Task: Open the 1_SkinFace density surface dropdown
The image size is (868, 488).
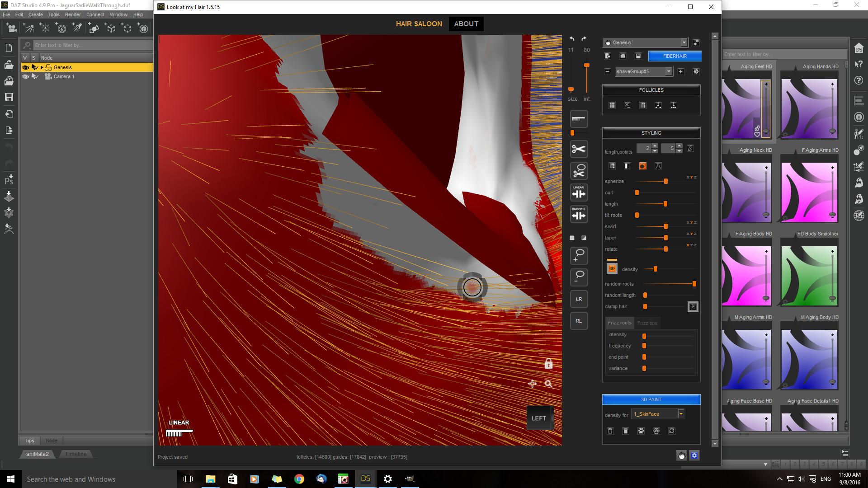Action: (681, 414)
